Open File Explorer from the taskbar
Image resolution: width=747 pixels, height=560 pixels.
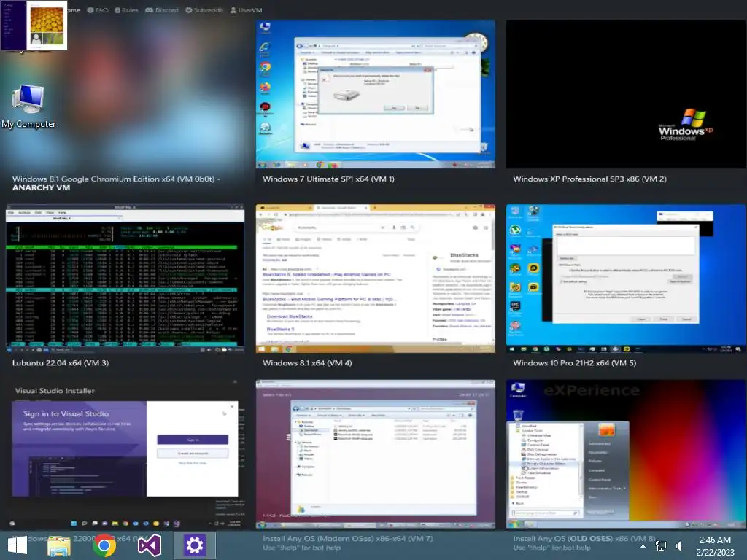point(59,545)
